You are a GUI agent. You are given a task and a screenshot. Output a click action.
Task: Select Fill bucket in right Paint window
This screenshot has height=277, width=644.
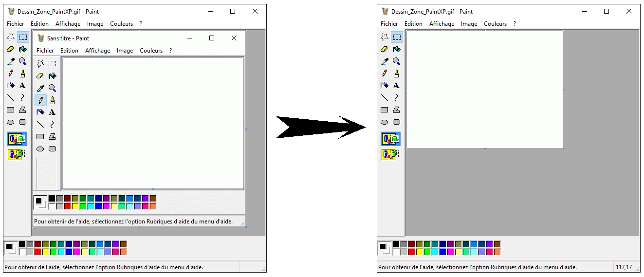[x=397, y=49]
